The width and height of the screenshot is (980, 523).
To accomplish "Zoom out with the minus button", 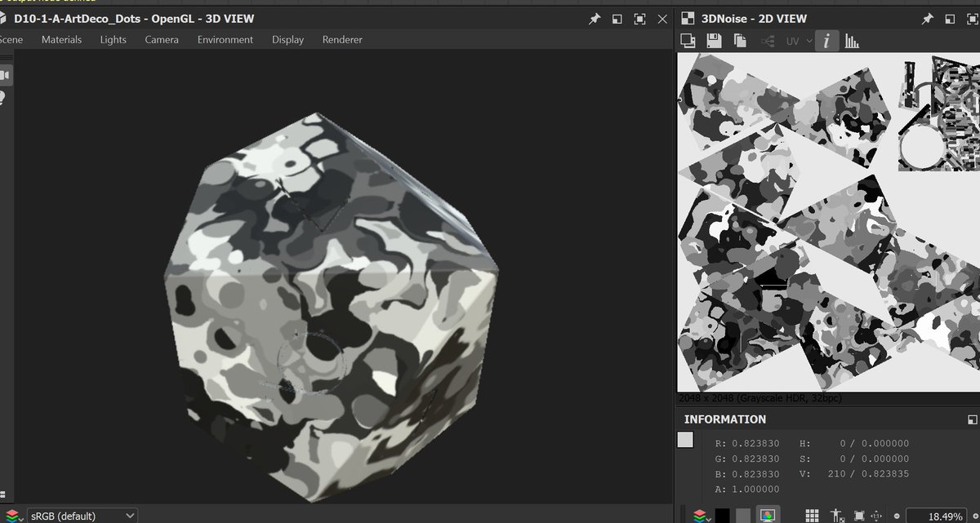I will pos(896,516).
